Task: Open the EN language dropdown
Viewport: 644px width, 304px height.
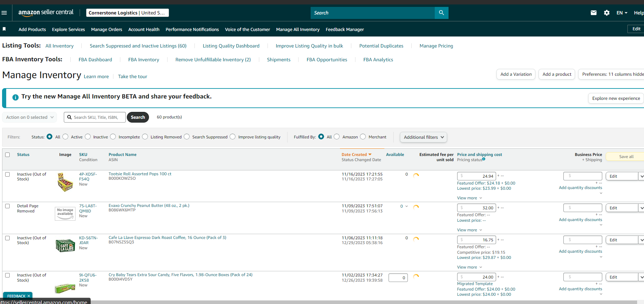Action: [x=622, y=13]
